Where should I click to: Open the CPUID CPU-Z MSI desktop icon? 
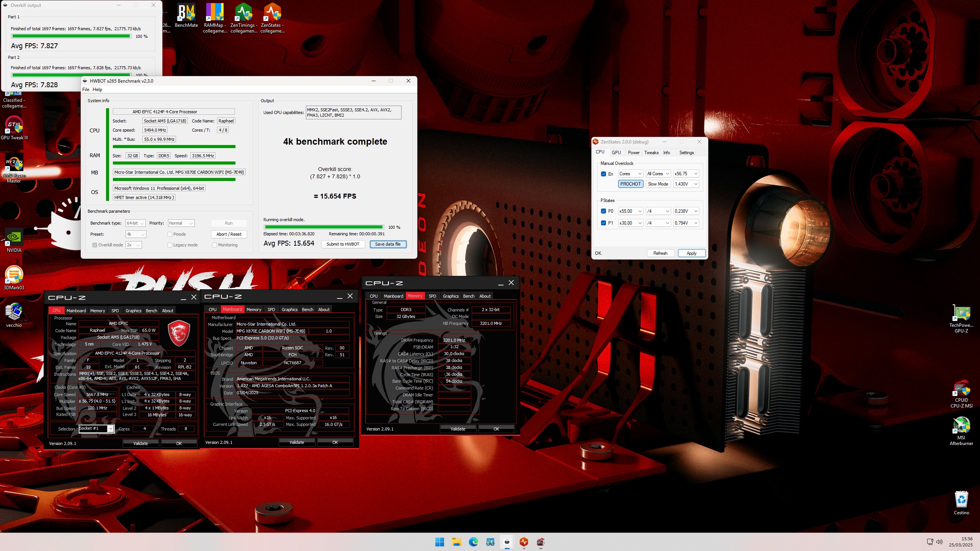(x=961, y=393)
